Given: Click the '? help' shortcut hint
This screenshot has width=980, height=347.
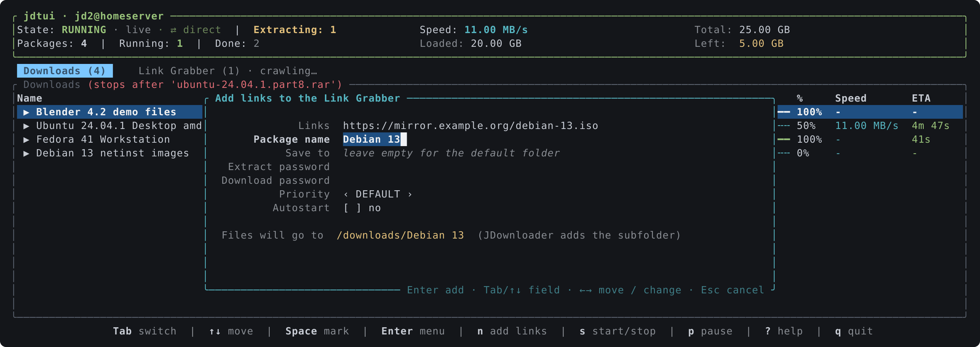Looking at the screenshot, I should [x=784, y=331].
